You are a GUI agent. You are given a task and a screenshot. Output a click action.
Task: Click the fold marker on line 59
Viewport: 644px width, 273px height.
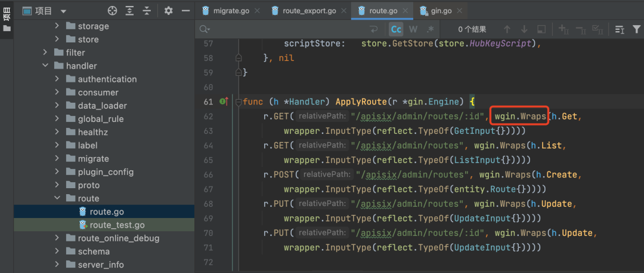point(239,72)
